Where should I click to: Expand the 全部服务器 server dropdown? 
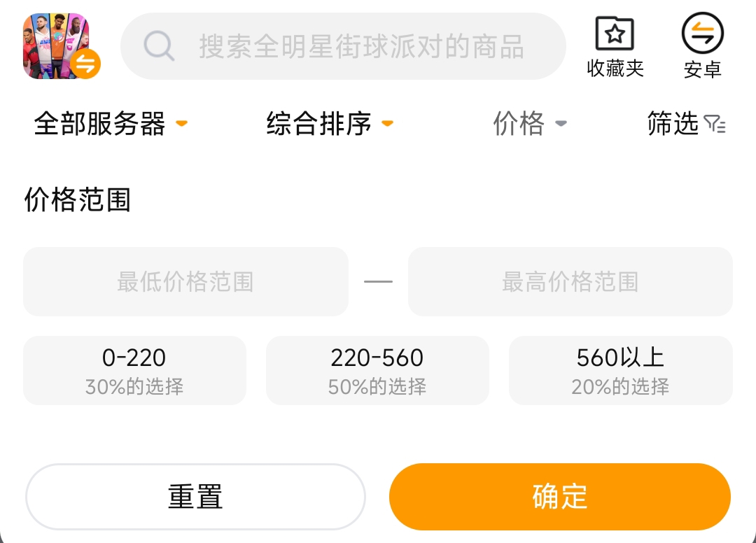[111, 124]
